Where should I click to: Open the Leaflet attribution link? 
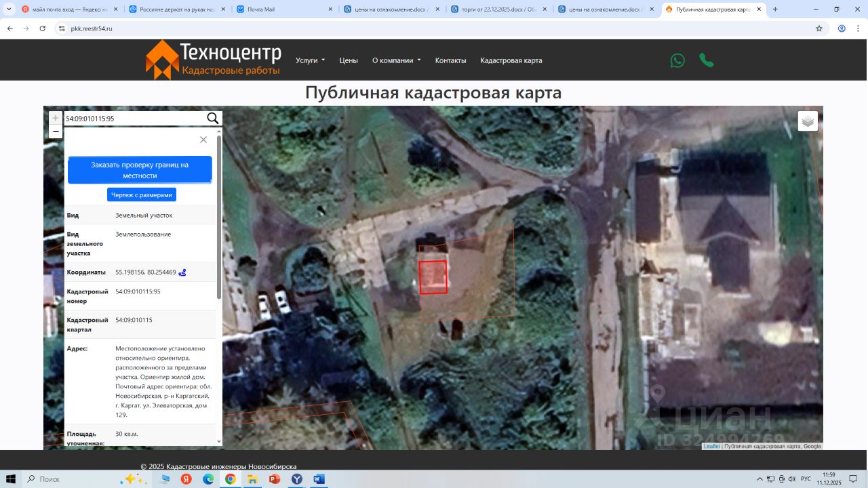click(x=711, y=446)
